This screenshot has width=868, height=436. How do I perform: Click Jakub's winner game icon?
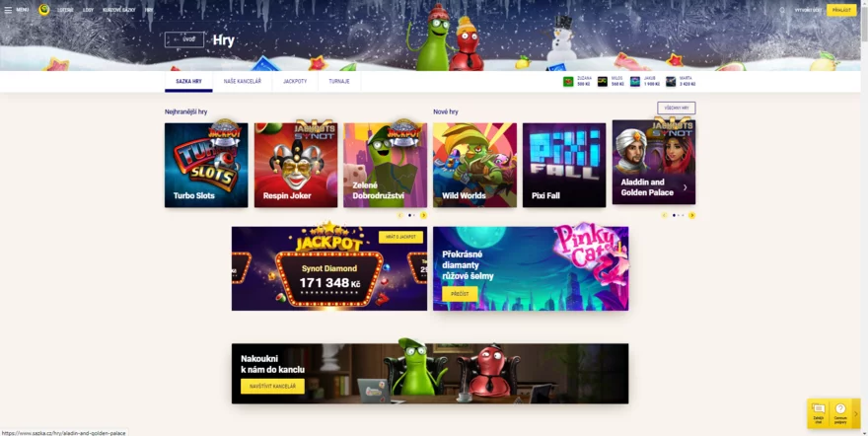click(635, 82)
